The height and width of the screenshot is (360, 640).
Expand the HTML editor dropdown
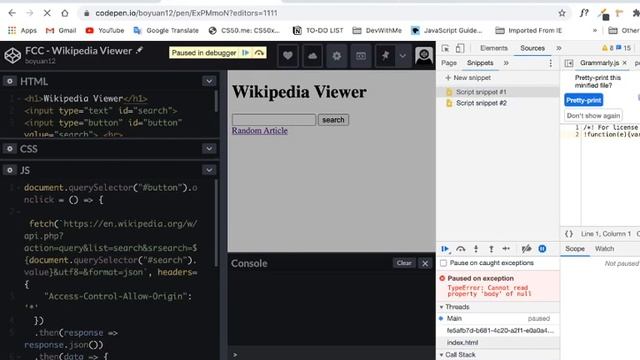209,81
